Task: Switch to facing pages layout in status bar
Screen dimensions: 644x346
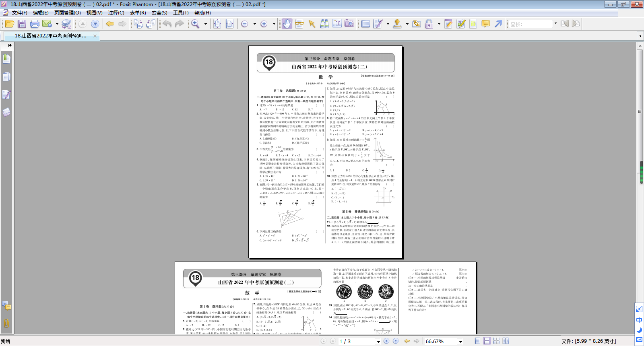Action: (x=496, y=341)
